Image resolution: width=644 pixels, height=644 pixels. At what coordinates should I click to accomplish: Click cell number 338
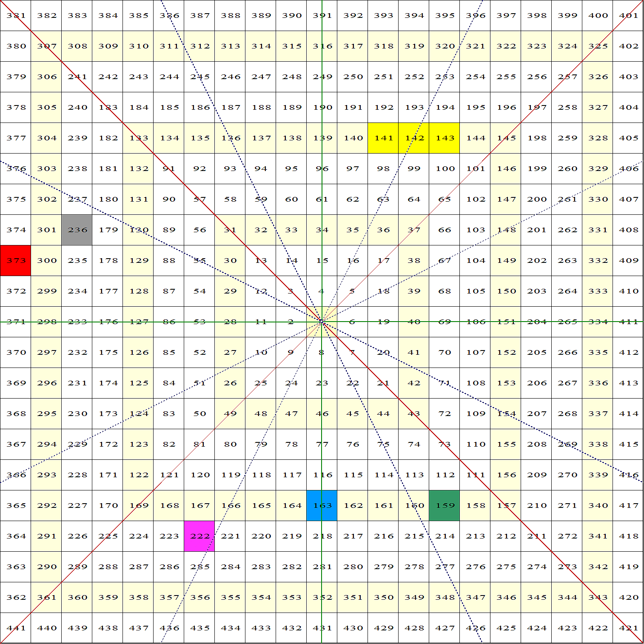(597, 444)
